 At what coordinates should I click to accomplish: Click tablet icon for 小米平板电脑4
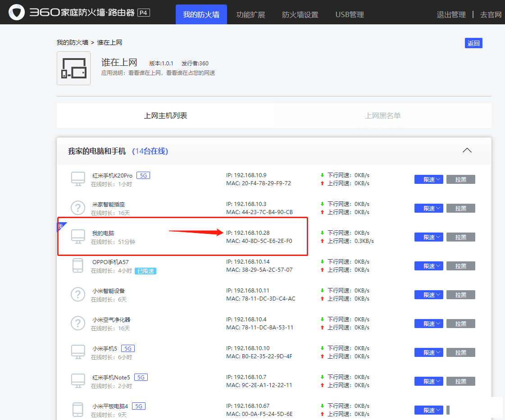click(x=78, y=410)
